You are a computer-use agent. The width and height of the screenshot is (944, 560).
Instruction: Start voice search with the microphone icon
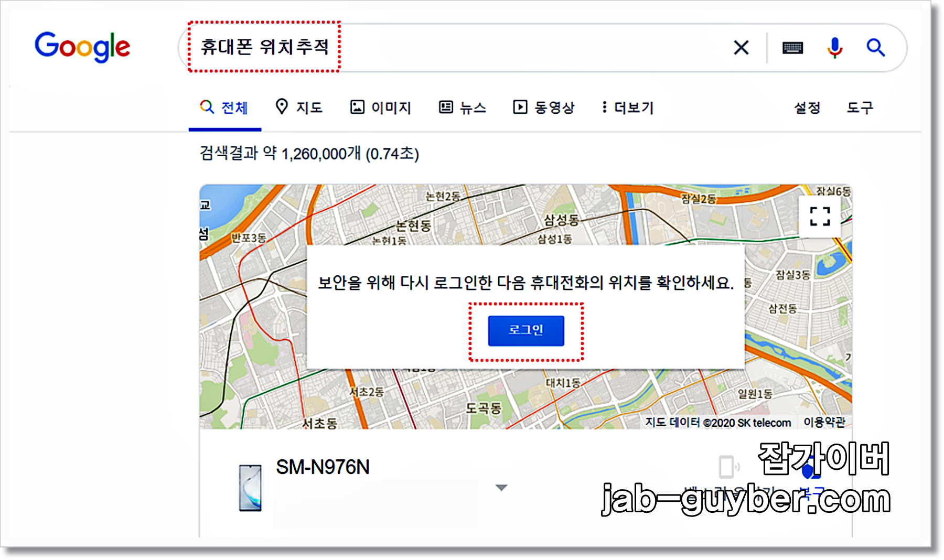tap(834, 48)
